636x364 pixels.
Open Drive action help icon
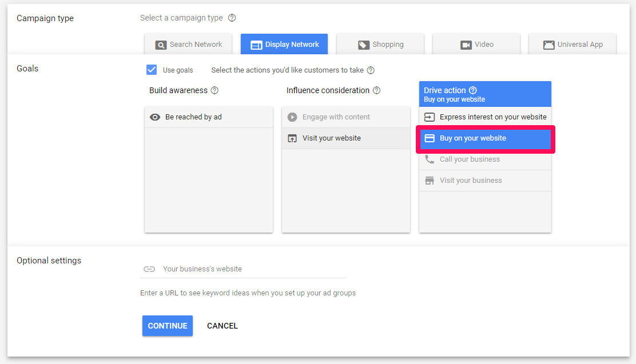point(473,90)
